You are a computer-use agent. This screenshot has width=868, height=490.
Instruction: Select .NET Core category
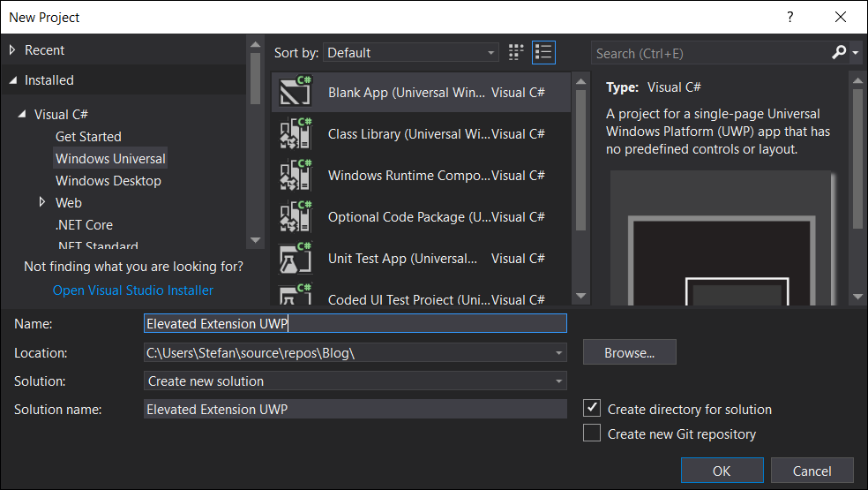84,225
